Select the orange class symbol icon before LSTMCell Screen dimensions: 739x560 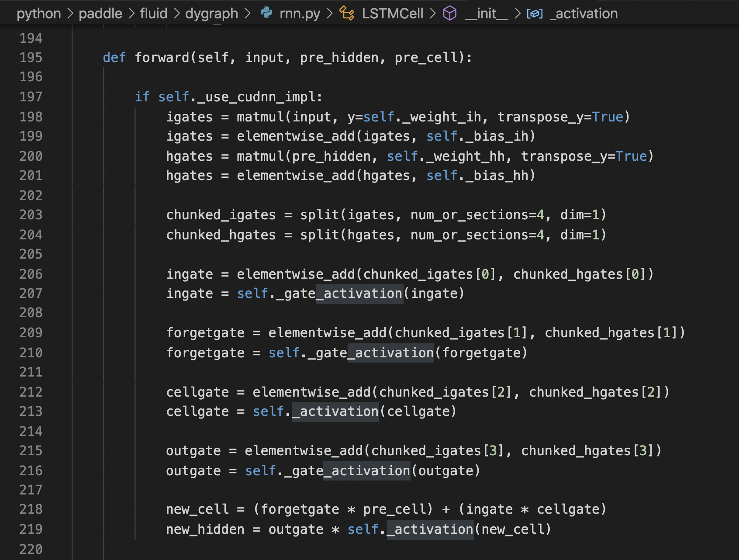(x=346, y=13)
